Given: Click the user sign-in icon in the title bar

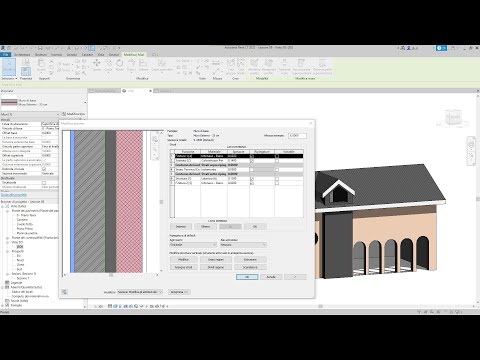Looking at the screenshot, I should coord(409,48).
